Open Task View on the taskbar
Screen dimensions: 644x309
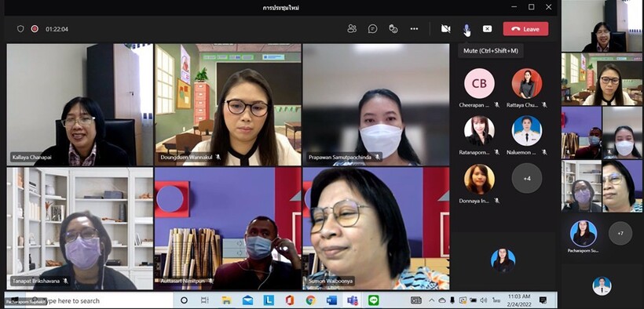click(x=204, y=300)
